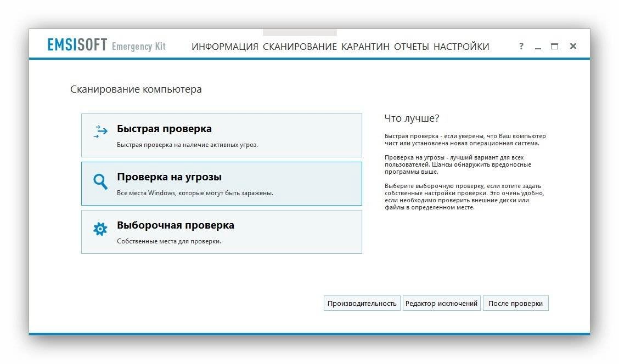Click the После проверки button
The height and width of the screenshot is (364, 619).
[516, 303]
